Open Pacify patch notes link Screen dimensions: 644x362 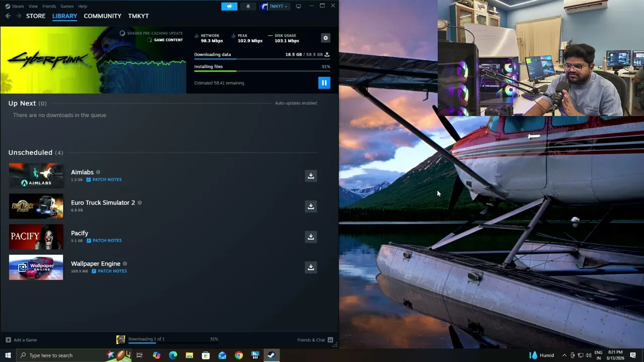[104, 240]
